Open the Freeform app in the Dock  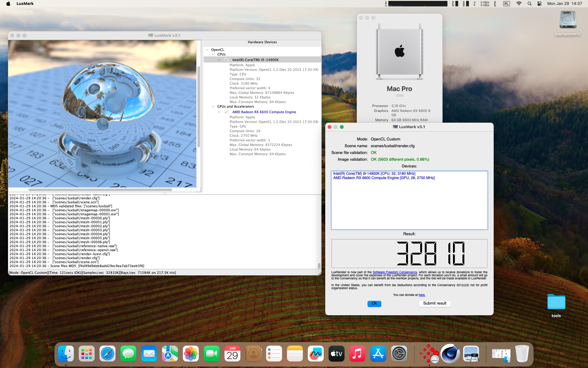click(x=315, y=354)
